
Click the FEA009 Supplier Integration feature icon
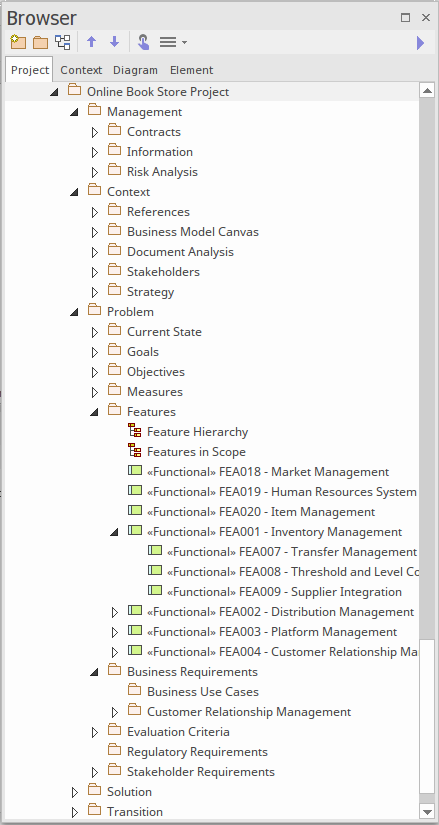coord(155,591)
